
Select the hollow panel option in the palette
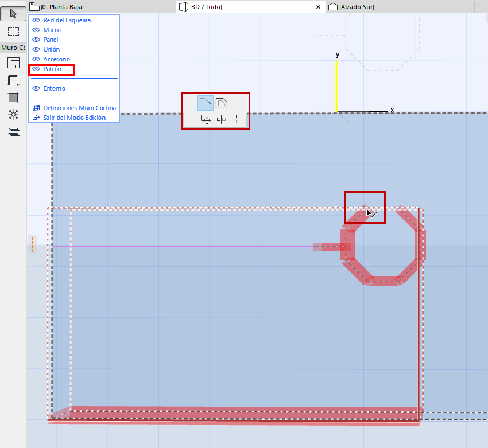pos(223,102)
